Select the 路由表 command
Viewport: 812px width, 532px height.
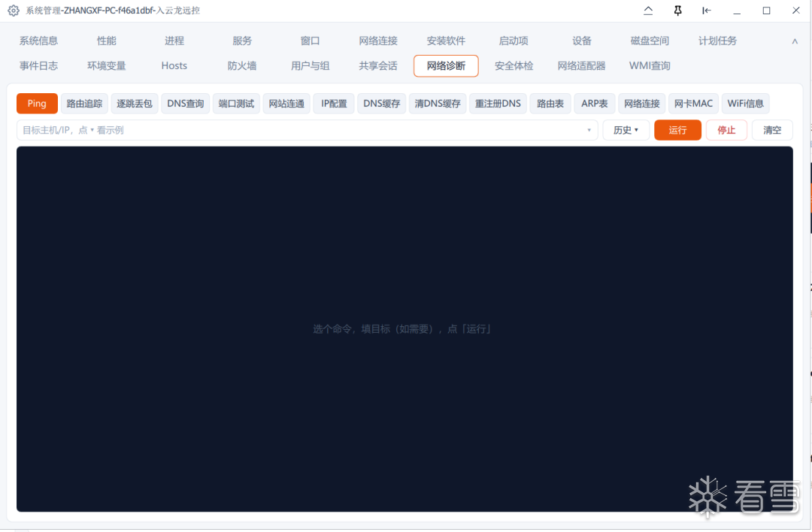point(550,104)
